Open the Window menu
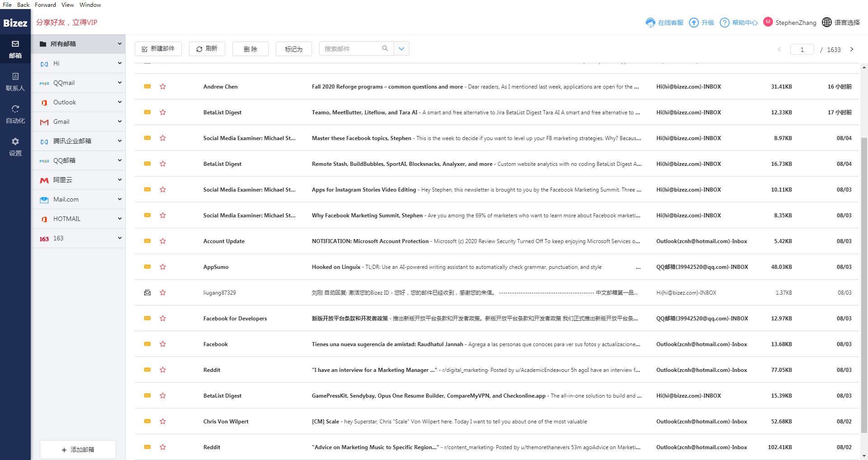This screenshot has height=460, width=868. coord(90,5)
